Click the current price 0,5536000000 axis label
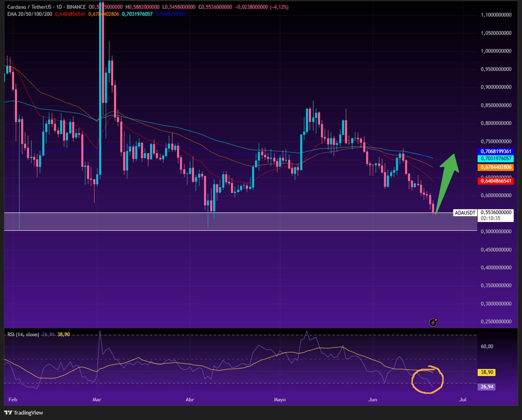 496,213
